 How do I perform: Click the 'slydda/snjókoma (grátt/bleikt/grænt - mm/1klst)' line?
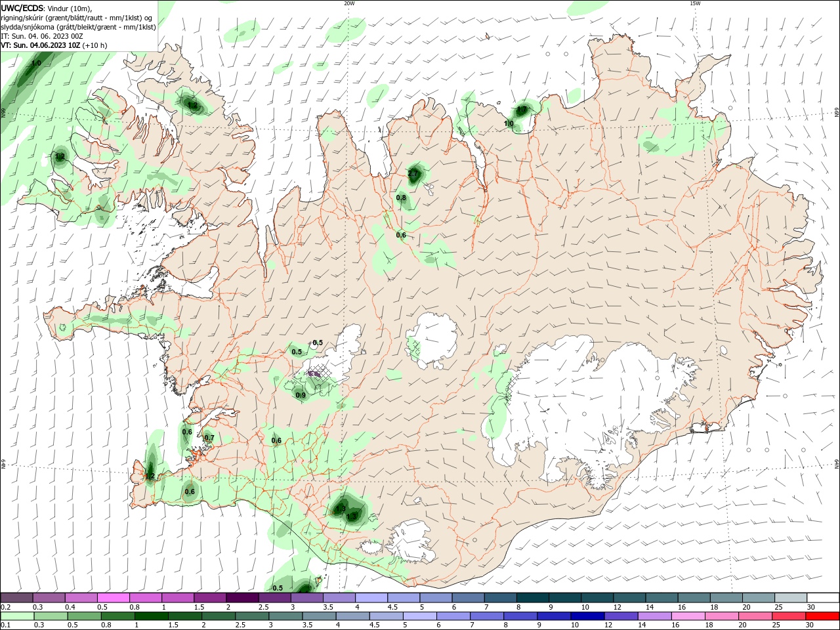pyautogui.click(x=78, y=27)
